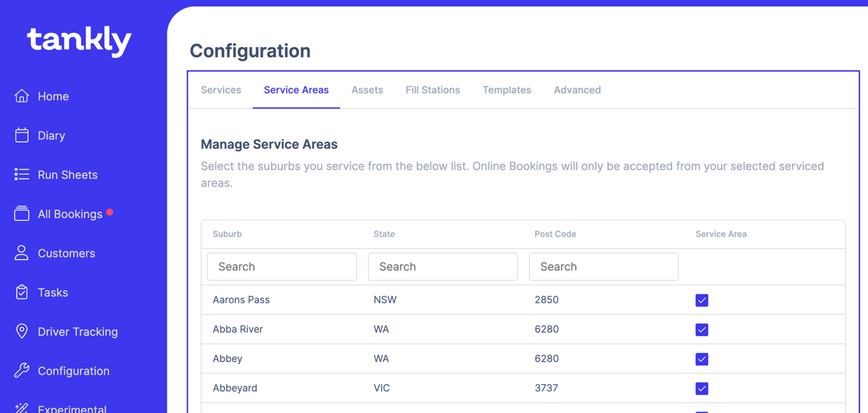Click the tankly logo
The width and height of the screenshot is (868, 413).
pos(79,41)
